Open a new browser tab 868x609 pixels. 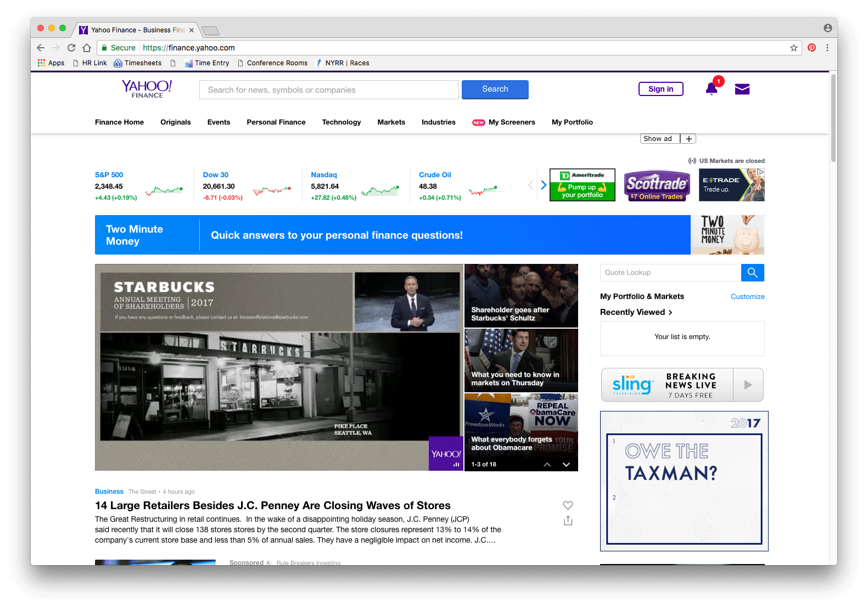[x=210, y=30]
